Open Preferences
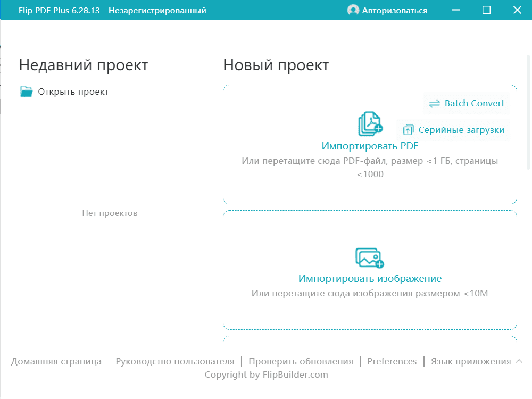This screenshot has height=399, width=532. point(392,361)
